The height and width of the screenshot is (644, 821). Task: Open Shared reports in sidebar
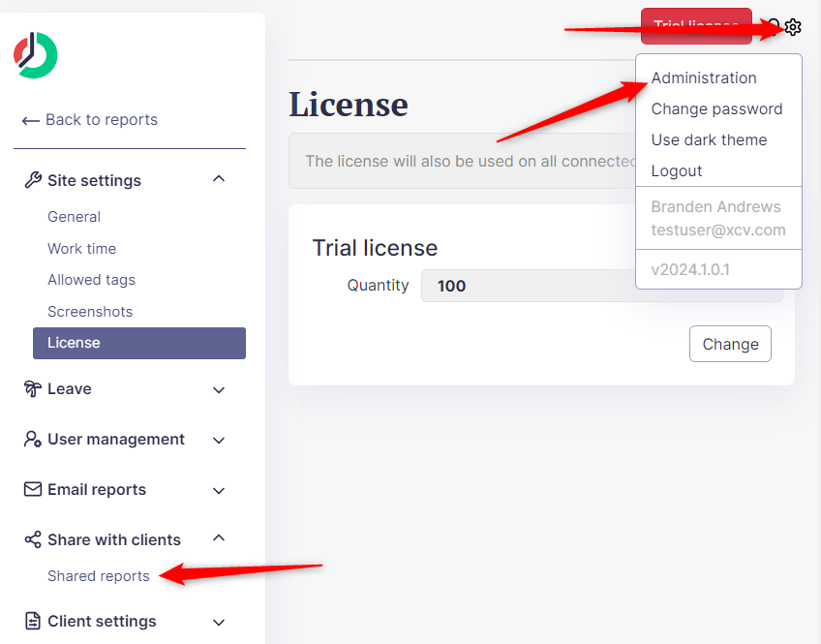[99, 576]
